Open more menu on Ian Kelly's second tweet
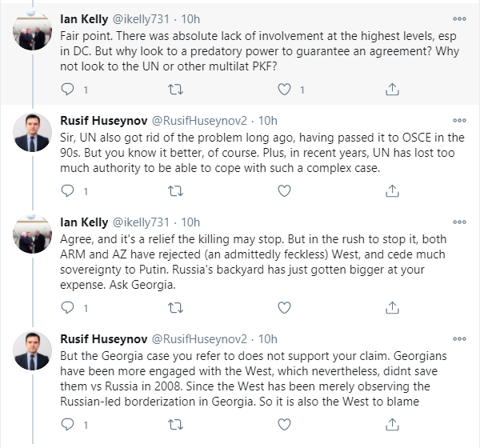 pos(459,222)
